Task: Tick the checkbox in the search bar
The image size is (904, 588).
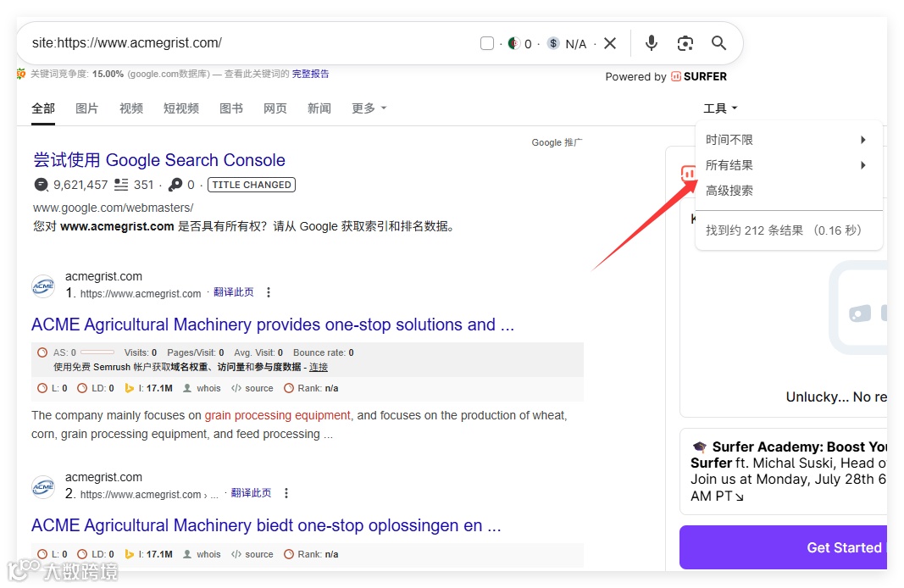Action: point(487,43)
